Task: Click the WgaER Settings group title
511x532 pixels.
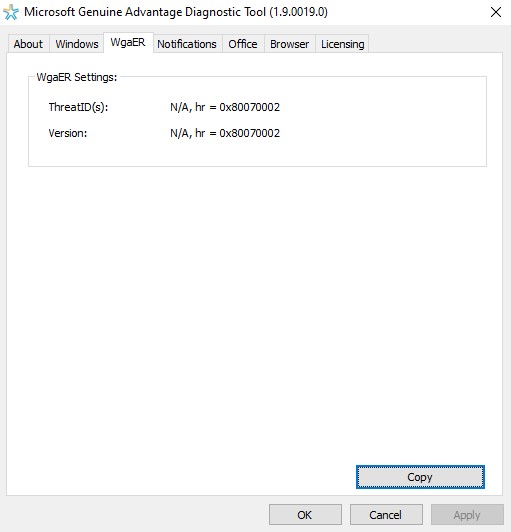Action: pos(77,77)
